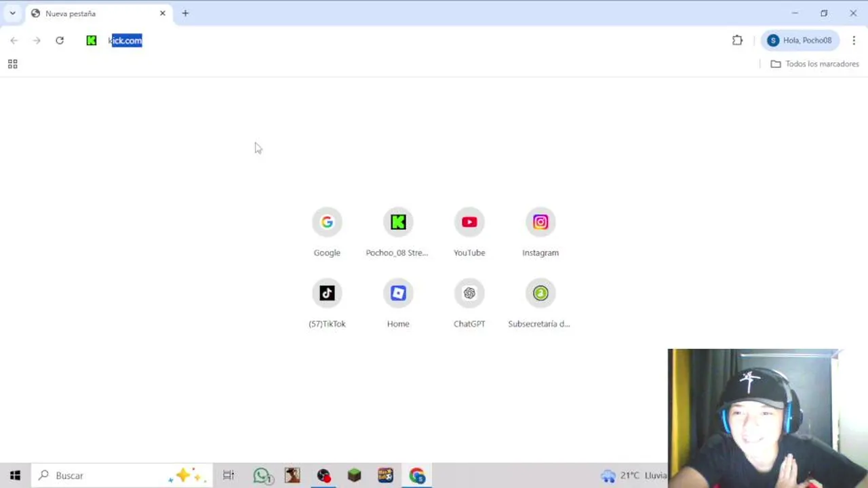
Task: Reload the current page
Action: [x=60, y=41]
